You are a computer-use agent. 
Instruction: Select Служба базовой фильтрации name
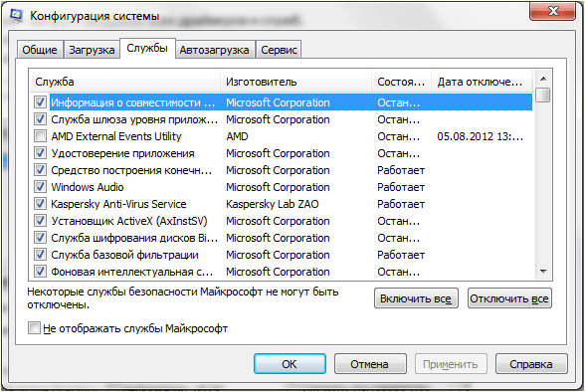pos(124,255)
